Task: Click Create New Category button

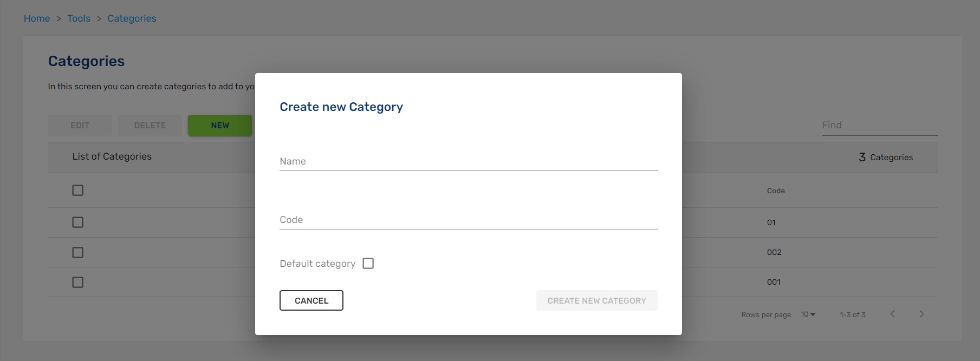Action: pos(596,300)
